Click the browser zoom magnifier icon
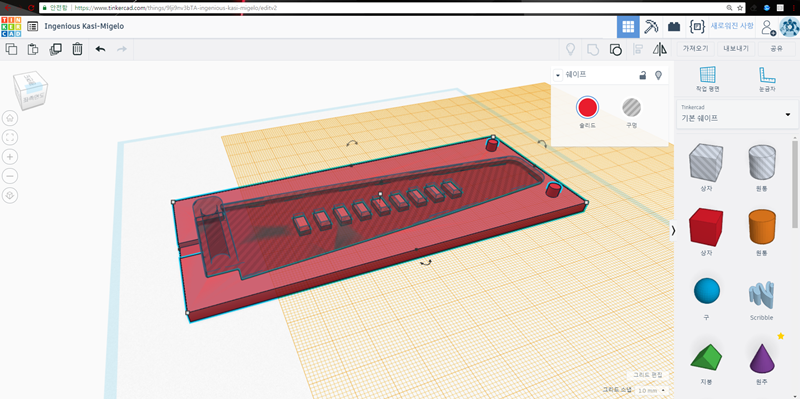 pyautogui.click(x=730, y=8)
